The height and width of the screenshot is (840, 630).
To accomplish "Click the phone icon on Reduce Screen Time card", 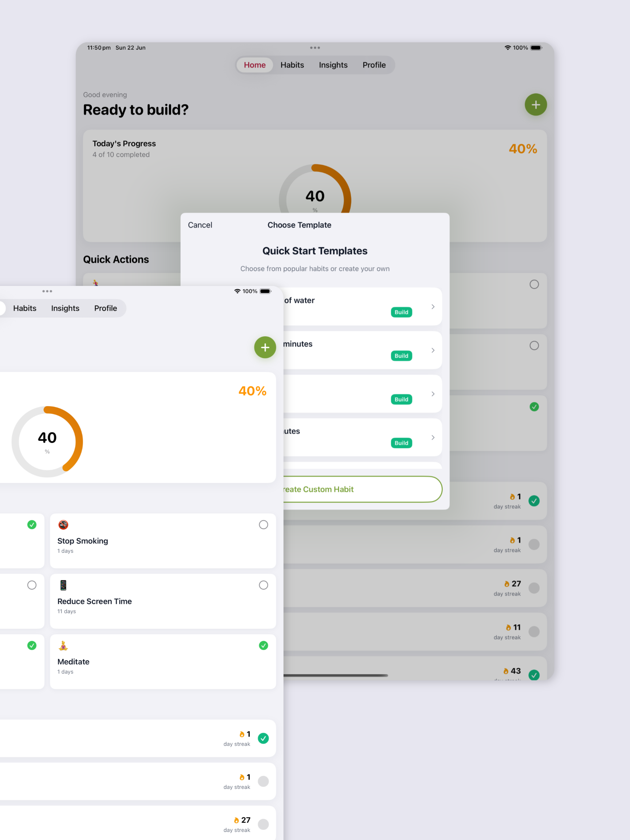I will tap(63, 585).
